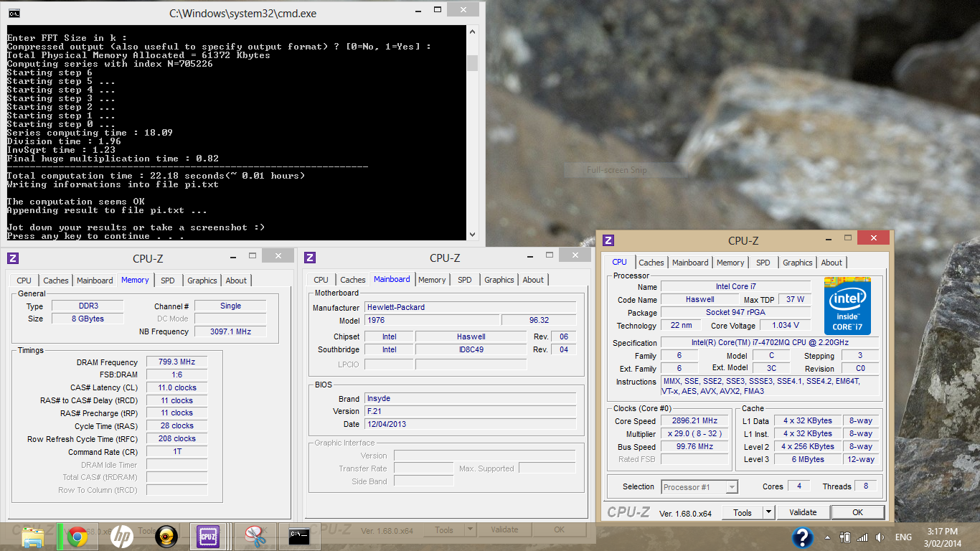
Task: Open the Tools dropdown arrow in the front CPU-Z window
Action: 769,512
